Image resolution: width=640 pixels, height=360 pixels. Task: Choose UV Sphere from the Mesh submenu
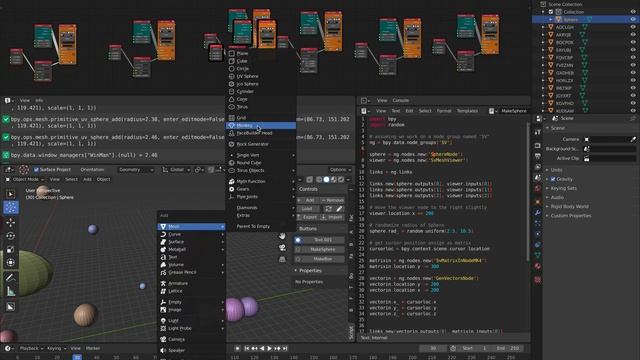261,76
